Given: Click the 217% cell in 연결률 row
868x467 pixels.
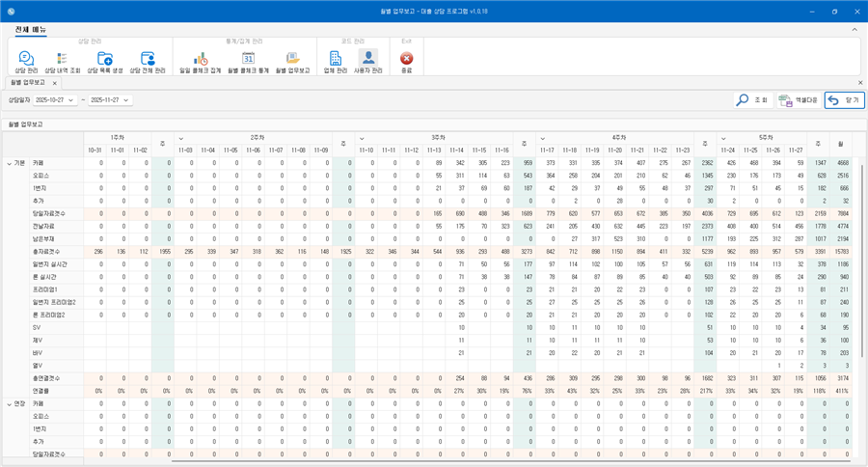Looking at the screenshot, I should point(705,391).
